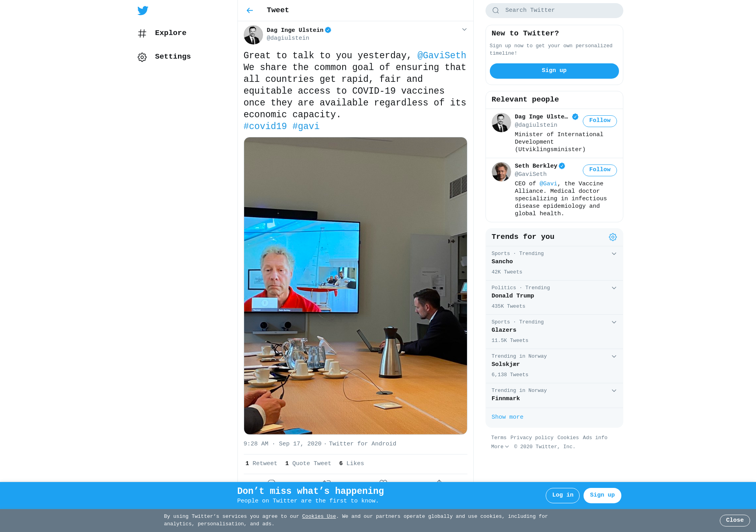Open the More footer dropdown
Image resolution: width=756 pixels, height=532 pixels.
coord(500,447)
